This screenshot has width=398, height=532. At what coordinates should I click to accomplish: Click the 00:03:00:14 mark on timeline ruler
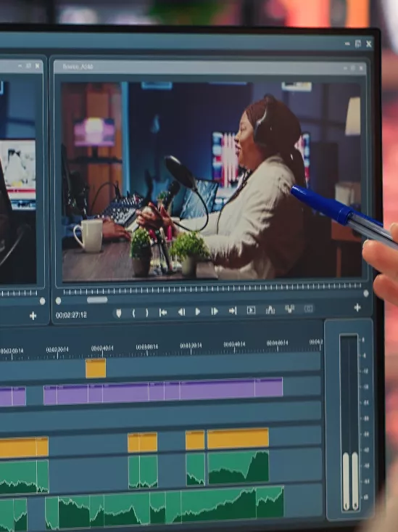coord(147,348)
